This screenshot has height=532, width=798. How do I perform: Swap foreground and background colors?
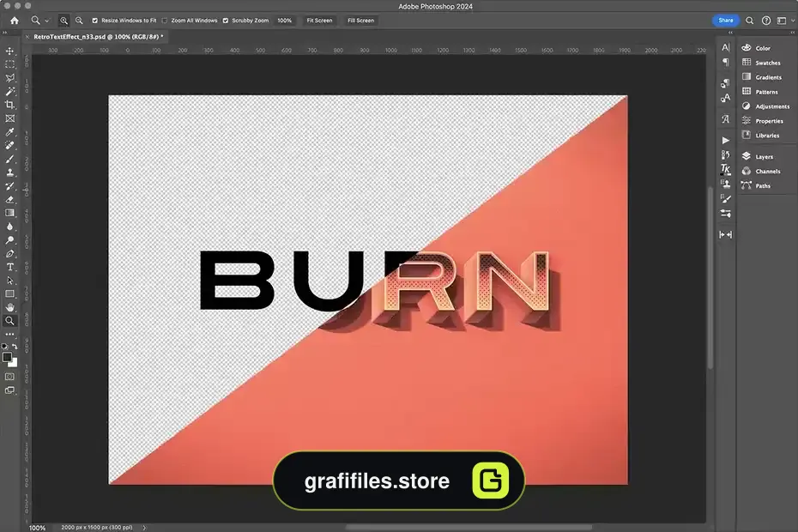pos(15,346)
